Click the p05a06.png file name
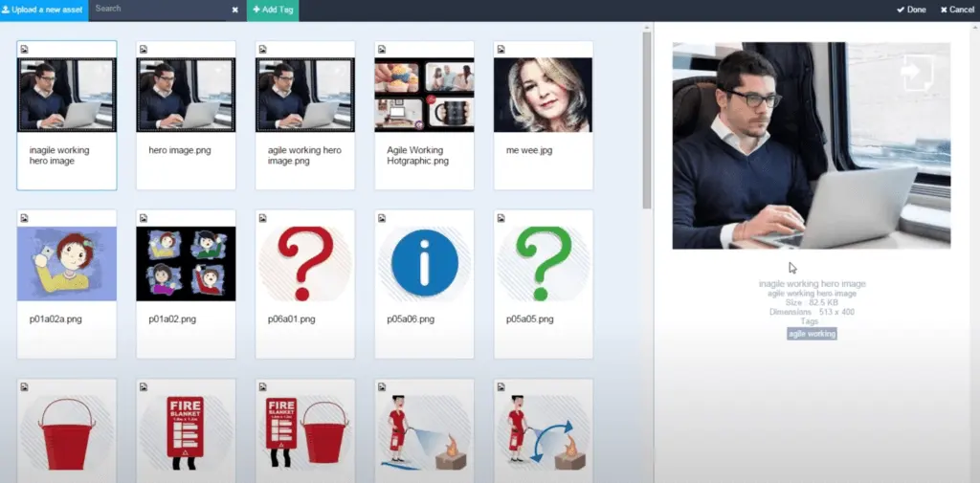 411,319
